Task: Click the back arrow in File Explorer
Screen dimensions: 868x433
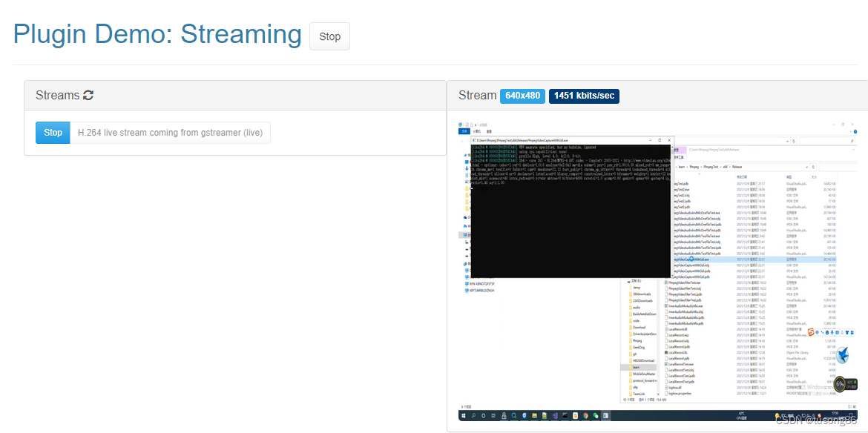Action: point(462,141)
